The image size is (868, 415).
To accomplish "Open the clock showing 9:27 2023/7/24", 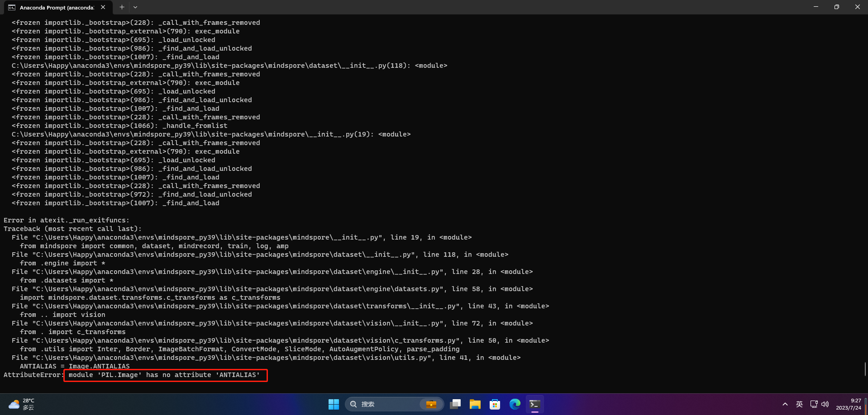I will pyautogui.click(x=849, y=404).
